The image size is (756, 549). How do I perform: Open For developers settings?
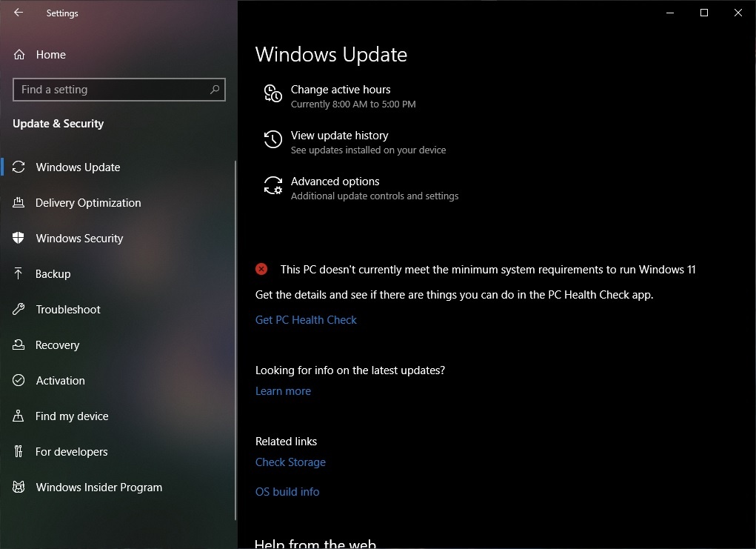118,451
